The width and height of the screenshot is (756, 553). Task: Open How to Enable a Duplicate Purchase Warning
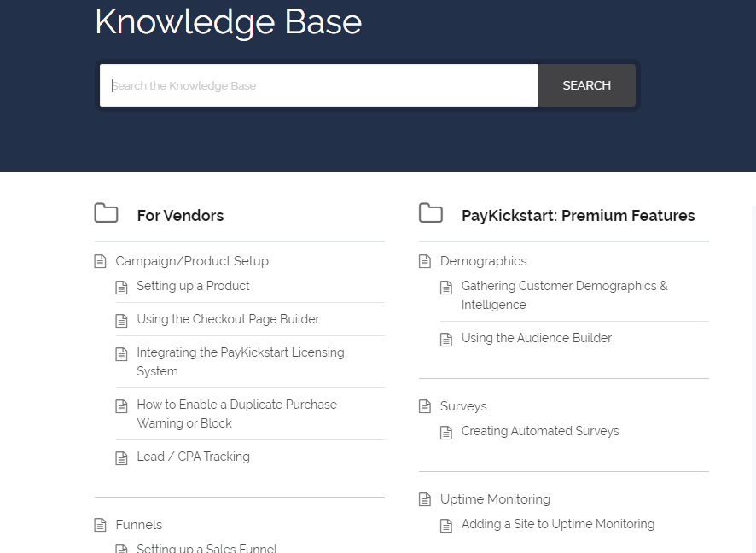point(236,414)
